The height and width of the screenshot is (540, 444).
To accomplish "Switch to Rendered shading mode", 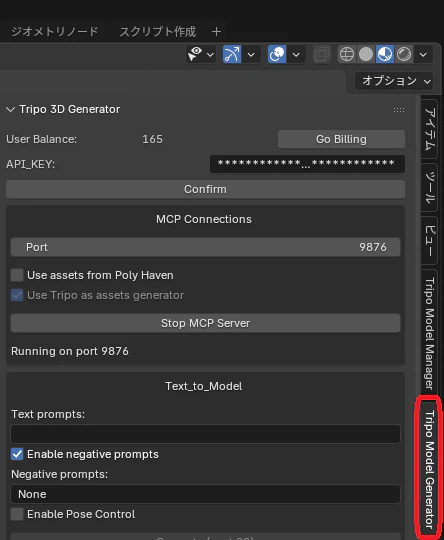I will point(404,54).
